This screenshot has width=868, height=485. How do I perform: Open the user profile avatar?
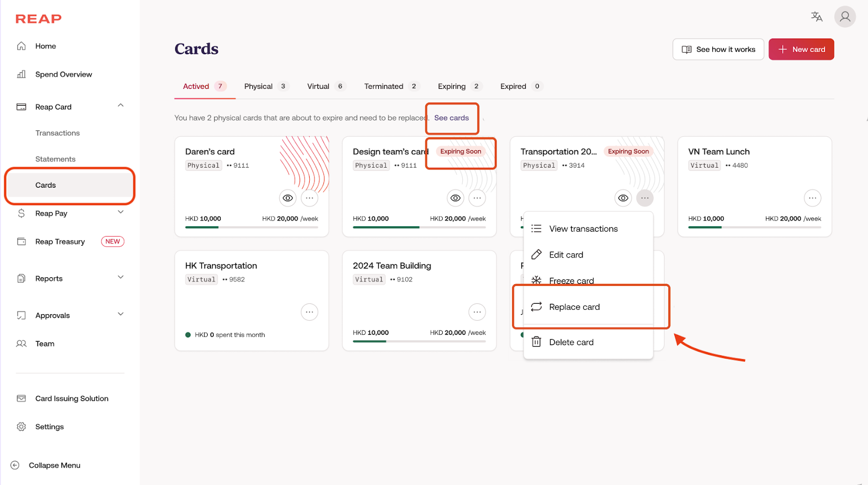pyautogui.click(x=845, y=17)
